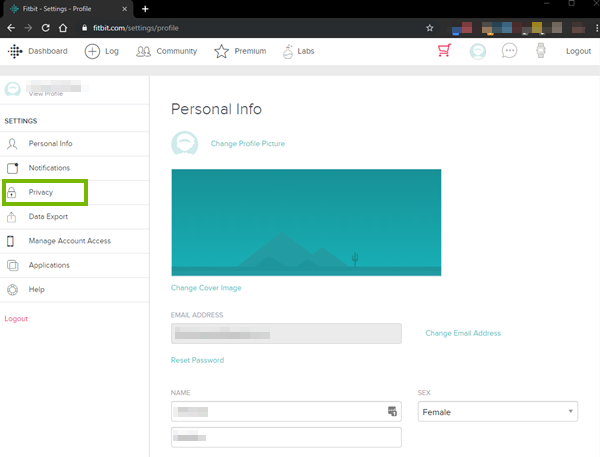The image size is (600, 457).
Task: Click the autofill icon in name field
Action: pos(392,411)
